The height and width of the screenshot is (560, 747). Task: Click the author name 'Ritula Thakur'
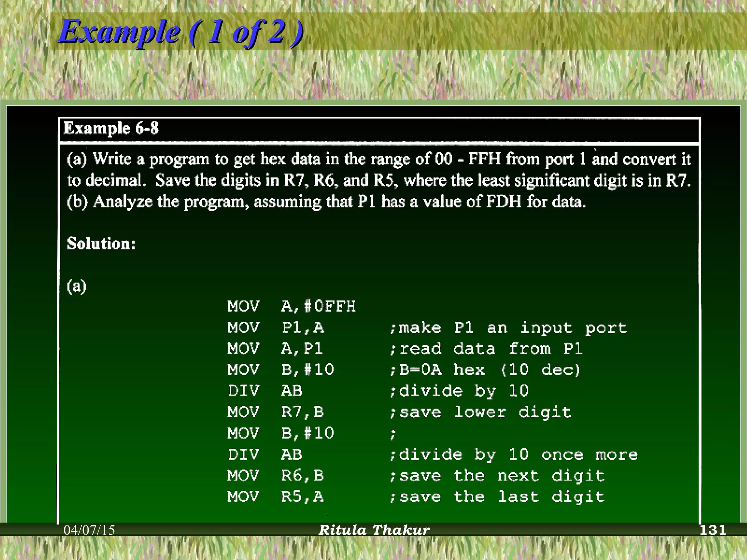click(x=374, y=530)
